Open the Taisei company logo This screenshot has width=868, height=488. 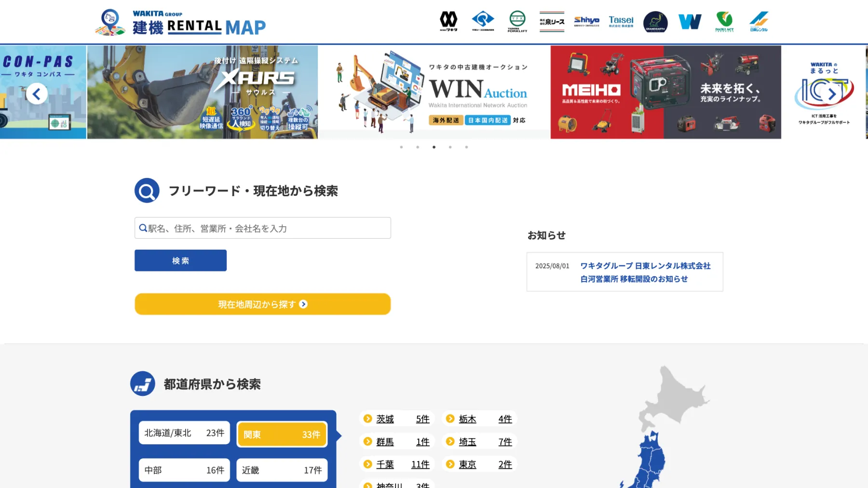coord(621,22)
